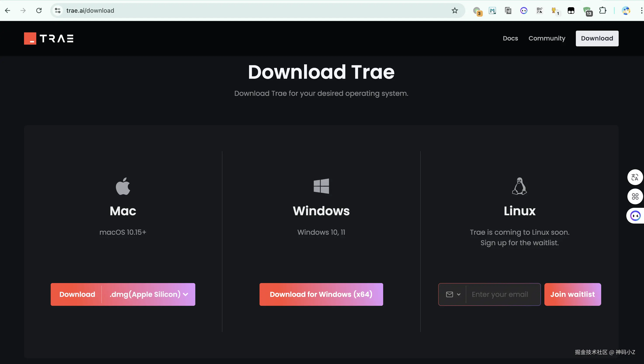644x364 pixels.
Task: Click Download for Windows (x64)
Action: coord(321,294)
